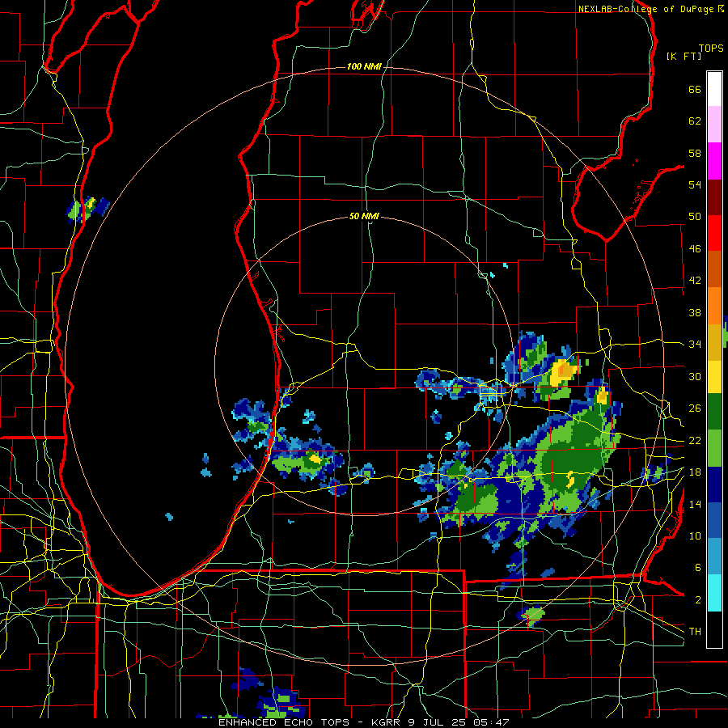Click the '42' legend label
This screenshot has width=728, height=728.
[x=695, y=281]
